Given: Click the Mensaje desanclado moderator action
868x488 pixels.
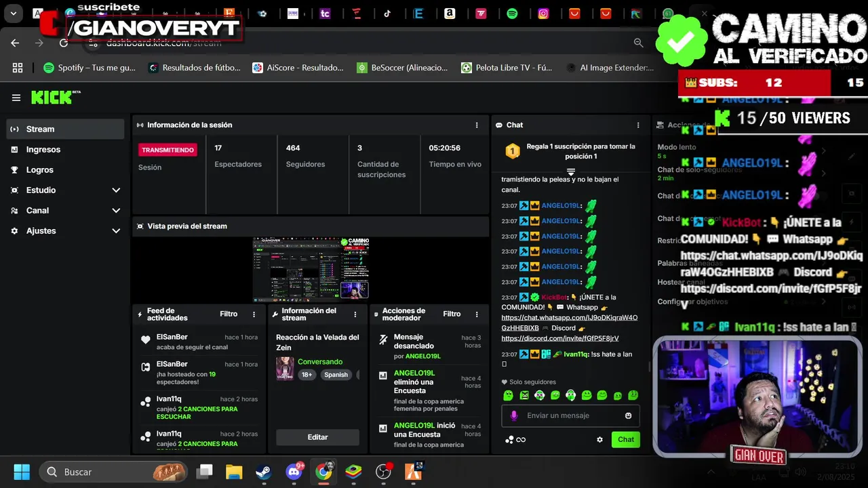Looking at the screenshot, I should pos(429,346).
